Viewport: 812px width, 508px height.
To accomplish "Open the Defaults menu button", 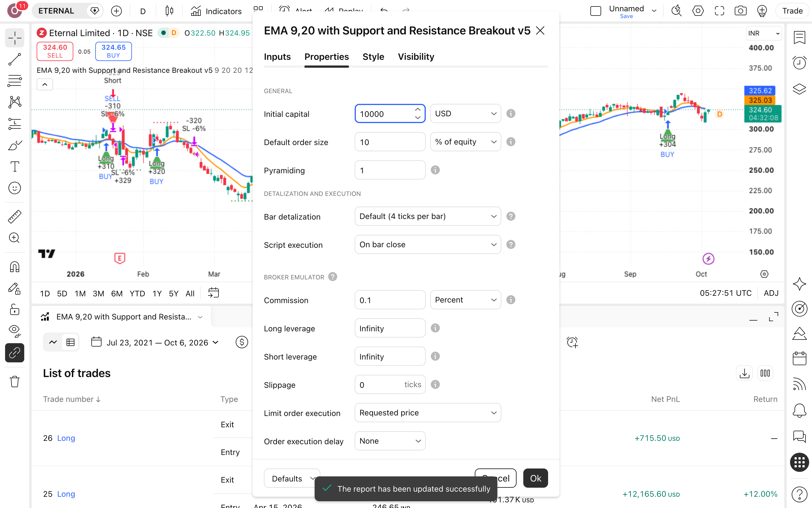I will coord(292,478).
